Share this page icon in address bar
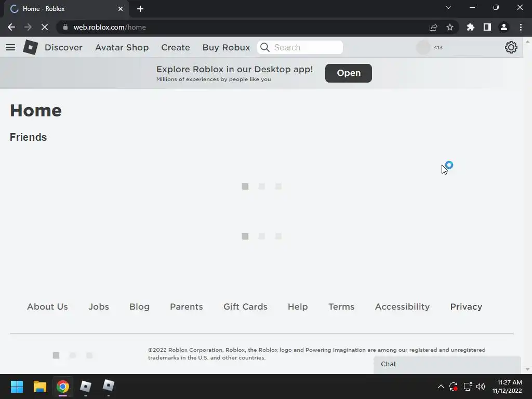Image resolution: width=532 pixels, height=399 pixels. [x=433, y=28]
